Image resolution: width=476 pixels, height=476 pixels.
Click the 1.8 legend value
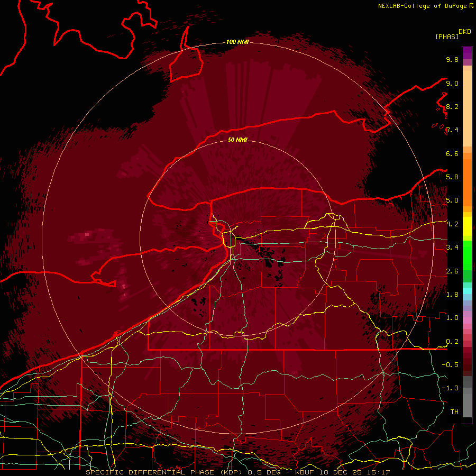(x=452, y=294)
